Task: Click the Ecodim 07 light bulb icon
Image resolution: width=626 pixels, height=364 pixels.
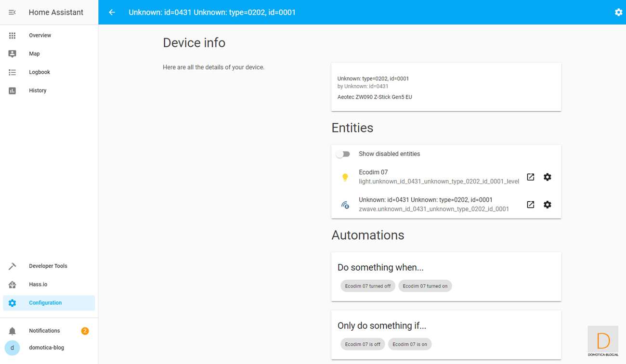Action: coord(345,178)
